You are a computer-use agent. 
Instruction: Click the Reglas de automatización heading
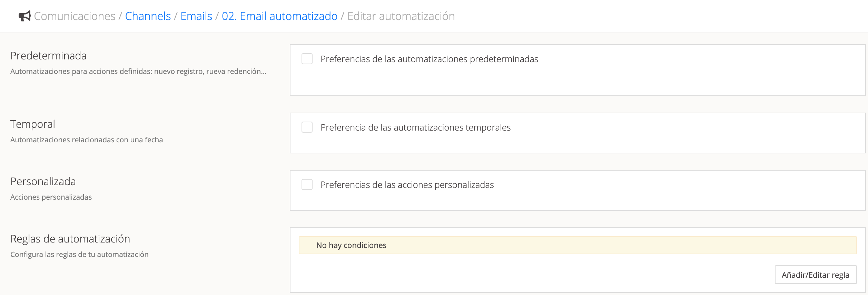(x=70, y=239)
